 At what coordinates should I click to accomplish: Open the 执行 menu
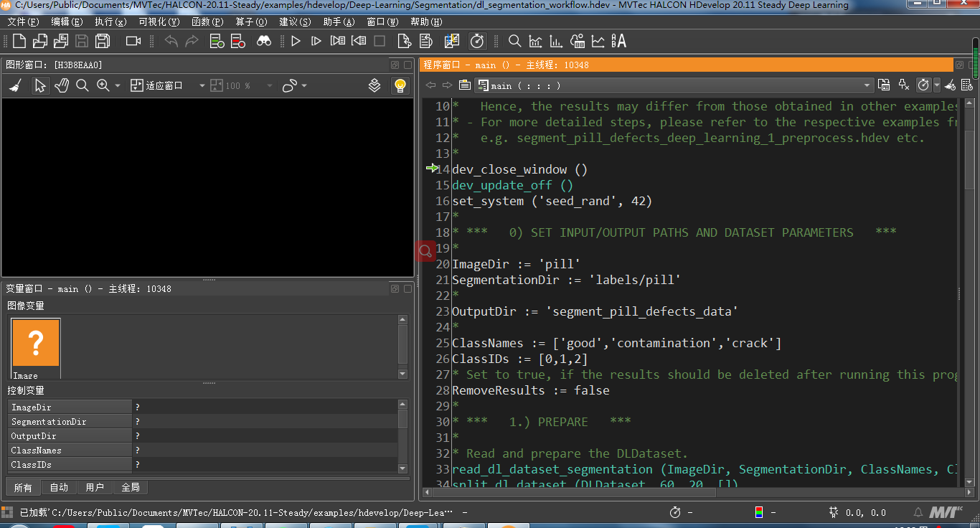[x=110, y=22]
